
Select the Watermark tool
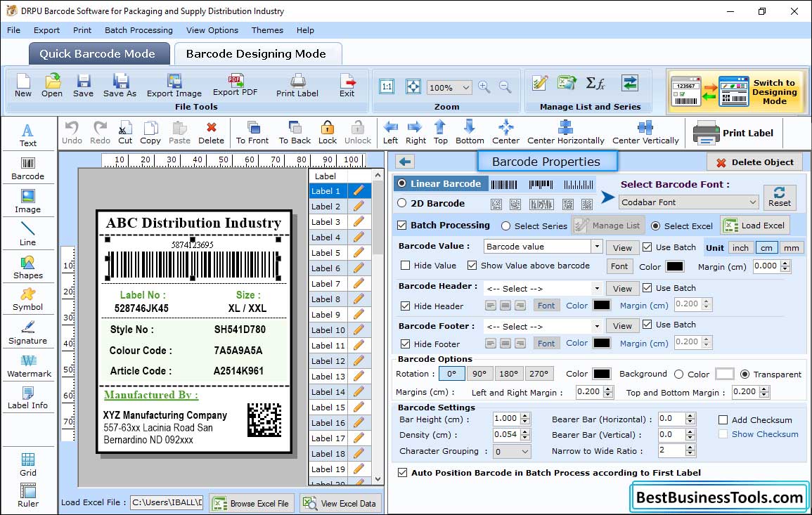[28, 365]
